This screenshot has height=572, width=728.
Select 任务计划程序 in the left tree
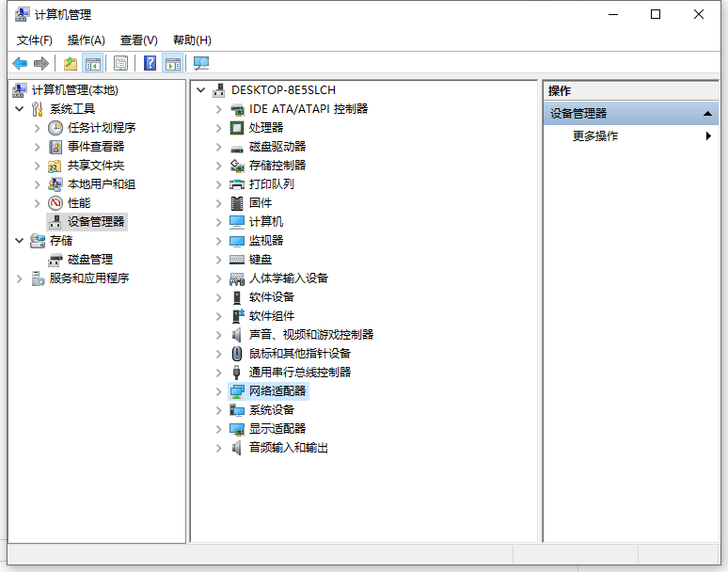pyautogui.click(x=101, y=128)
